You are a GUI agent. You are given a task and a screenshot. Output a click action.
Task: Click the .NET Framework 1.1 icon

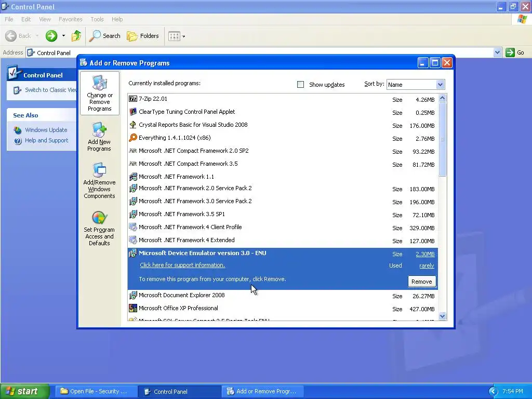tap(133, 177)
